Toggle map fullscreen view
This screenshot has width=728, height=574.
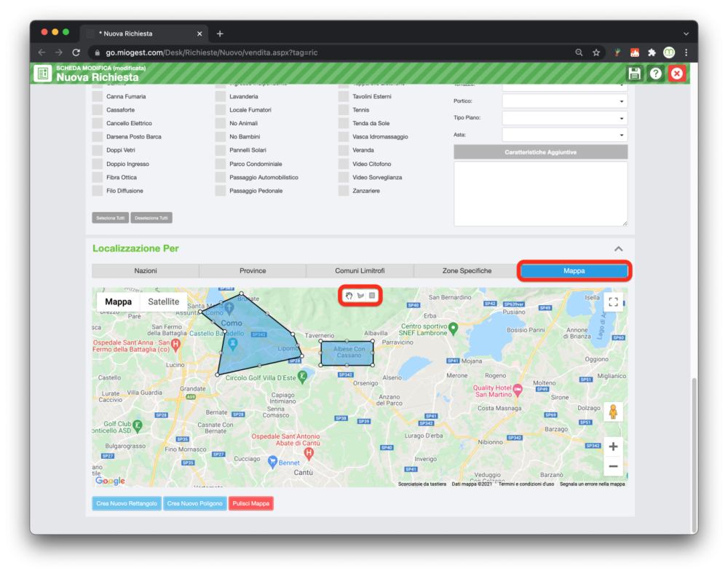click(613, 302)
